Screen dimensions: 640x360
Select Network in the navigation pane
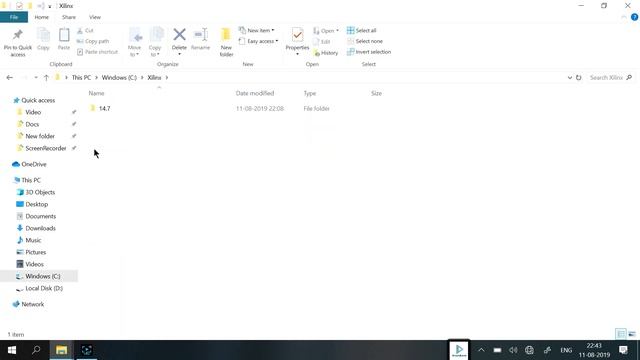point(33,304)
